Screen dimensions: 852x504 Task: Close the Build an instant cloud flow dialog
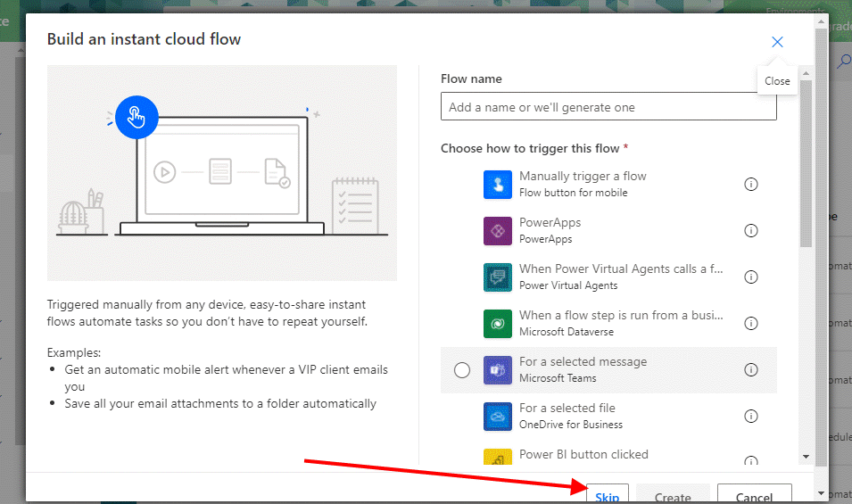pyautogui.click(x=777, y=42)
